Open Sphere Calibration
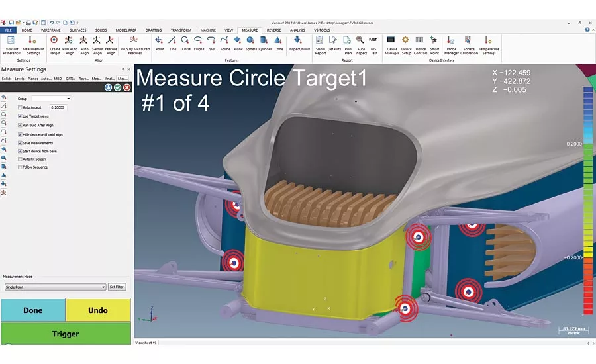The image size is (596, 364). click(x=469, y=46)
